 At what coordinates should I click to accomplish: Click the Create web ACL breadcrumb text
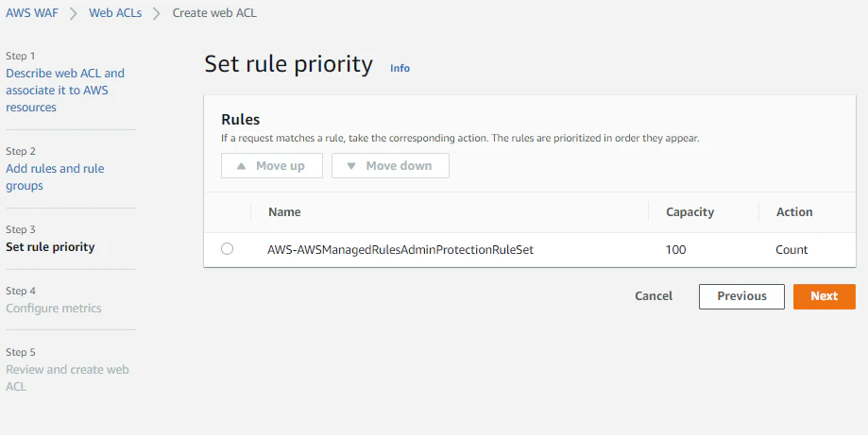tap(214, 13)
